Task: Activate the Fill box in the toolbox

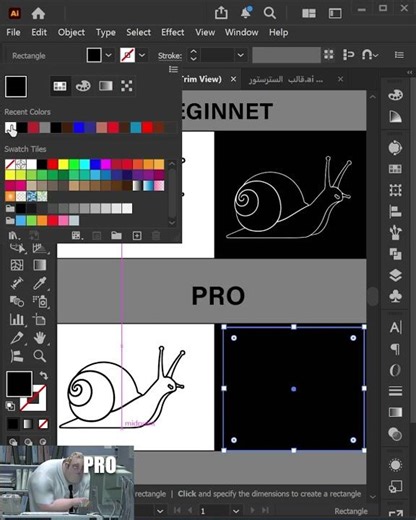Action: (x=19, y=384)
